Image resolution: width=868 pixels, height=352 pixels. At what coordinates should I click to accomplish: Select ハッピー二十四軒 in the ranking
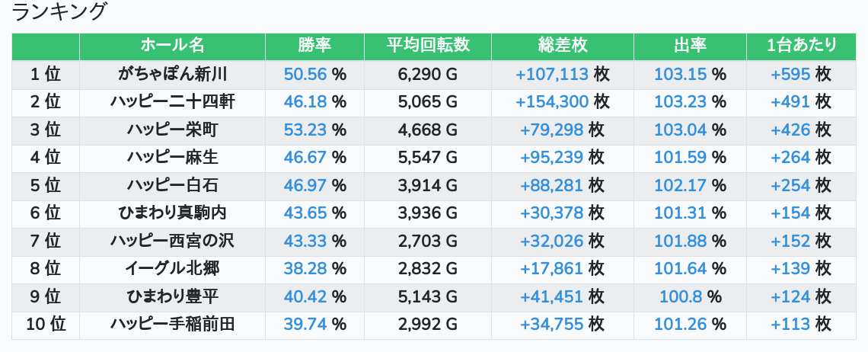point(172,101)
